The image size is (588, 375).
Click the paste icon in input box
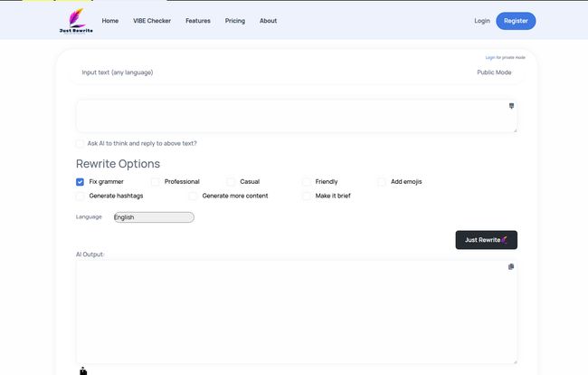tap(512, 106)
